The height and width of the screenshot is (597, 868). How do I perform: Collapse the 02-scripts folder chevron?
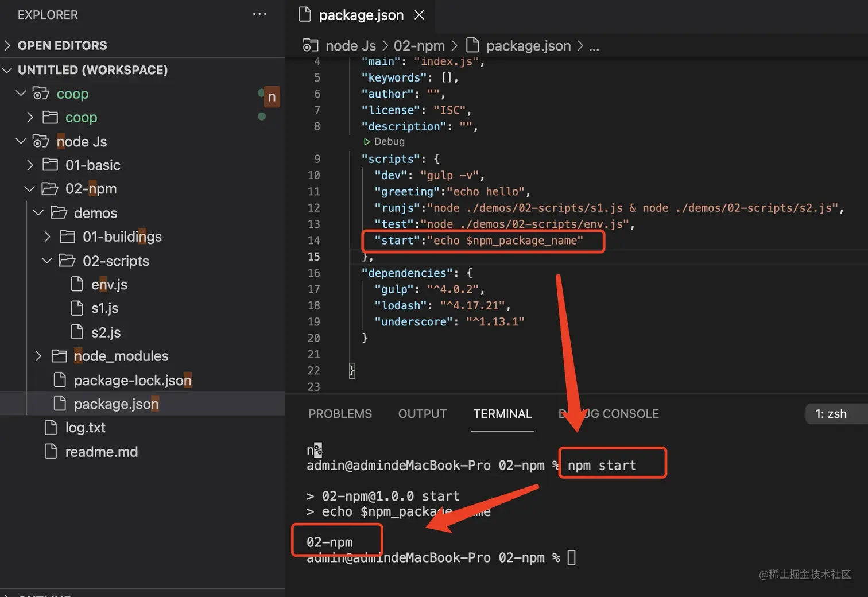pos(47,261)
